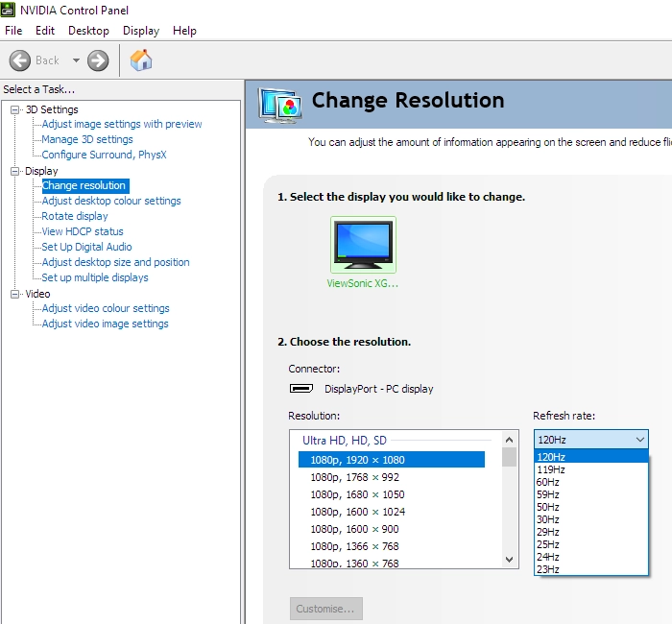Click the resolution list scrollbar thumb

(x=509, y=457)
